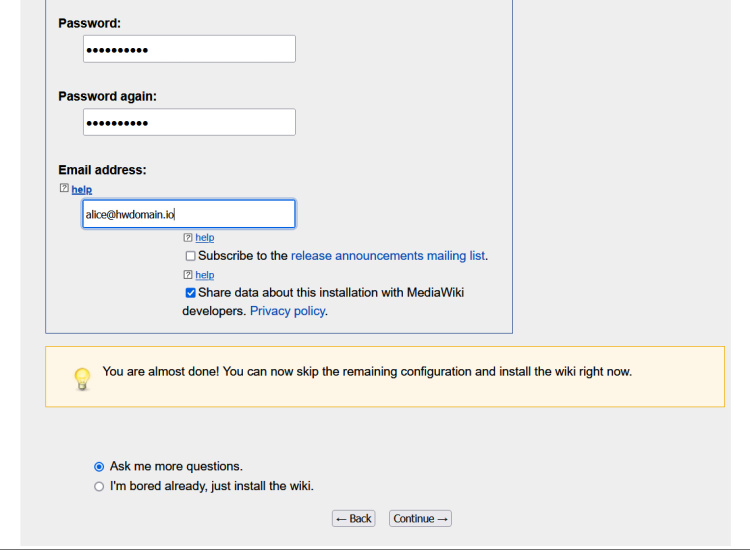Image resolution: width=750 pixels, height=550 pixels.
Task: Enable the release announcements subscription checkbox
Action: click(190, 256)
